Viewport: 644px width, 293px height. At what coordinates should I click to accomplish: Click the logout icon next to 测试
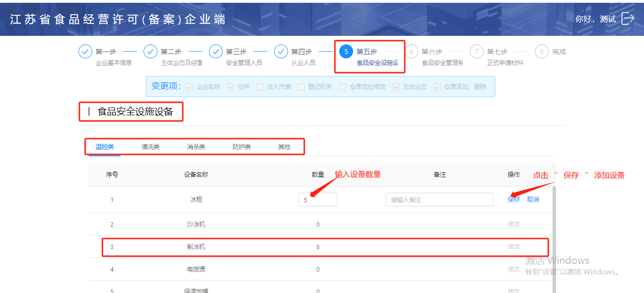click(628, 19)
